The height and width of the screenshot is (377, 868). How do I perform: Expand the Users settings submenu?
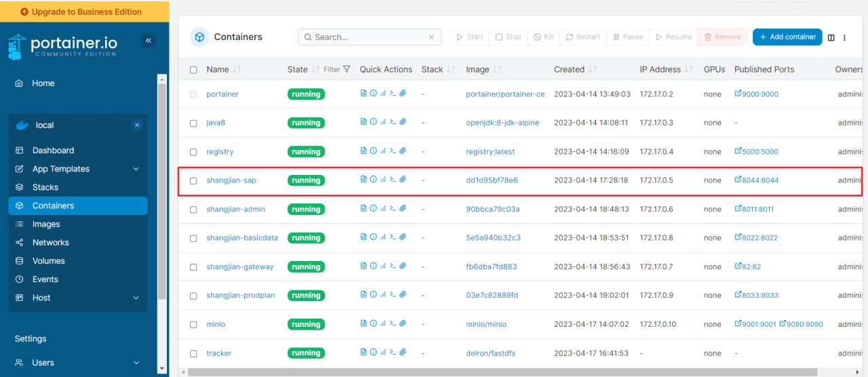(x=136, y=363)
